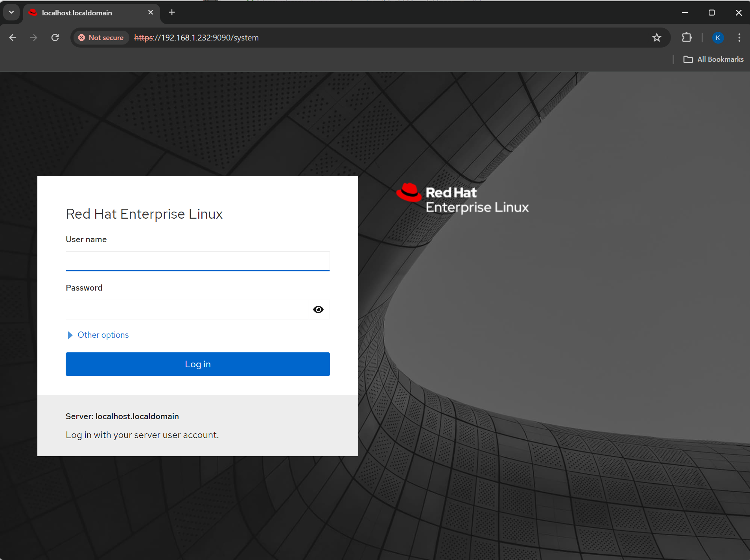
Task: Select the address bar URL
Action: (196, 38)
